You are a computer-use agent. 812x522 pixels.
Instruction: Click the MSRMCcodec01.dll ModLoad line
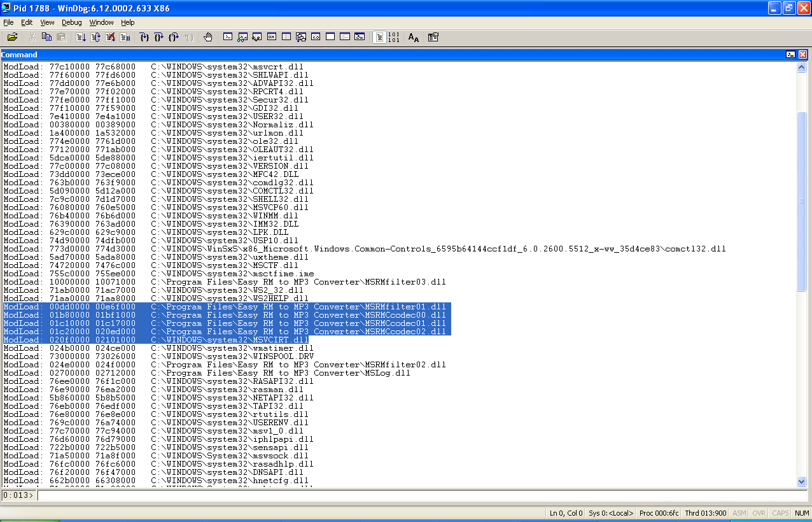(225, 323)
